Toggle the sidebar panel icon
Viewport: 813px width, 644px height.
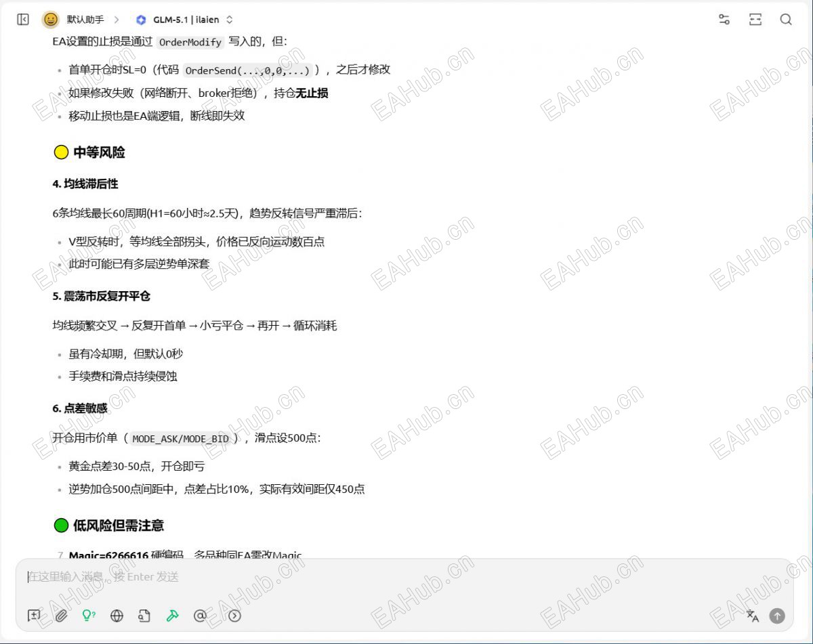tap(23, 20)
